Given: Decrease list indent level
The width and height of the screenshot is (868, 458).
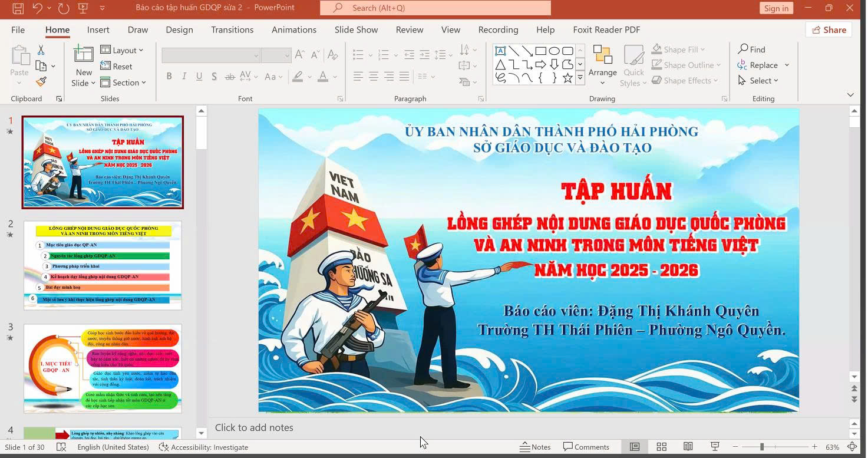Looking at the screenshot, I should (x=409, y=55).
